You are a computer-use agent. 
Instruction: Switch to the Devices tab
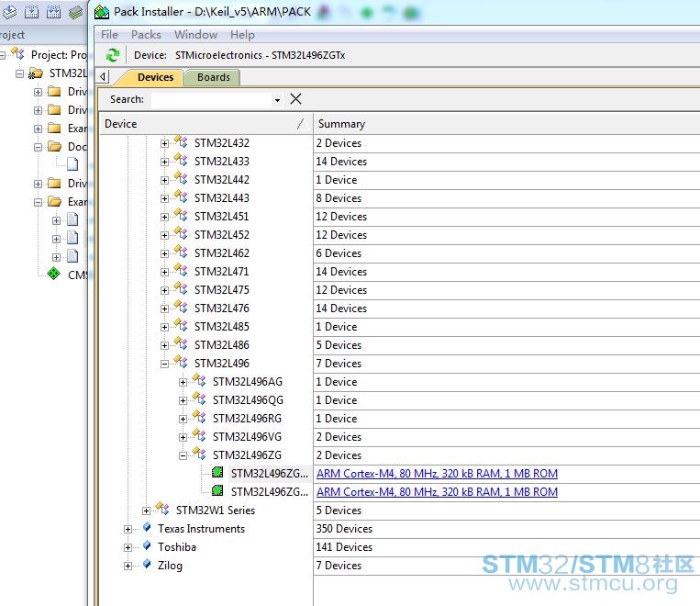click(x=155, y=77)
